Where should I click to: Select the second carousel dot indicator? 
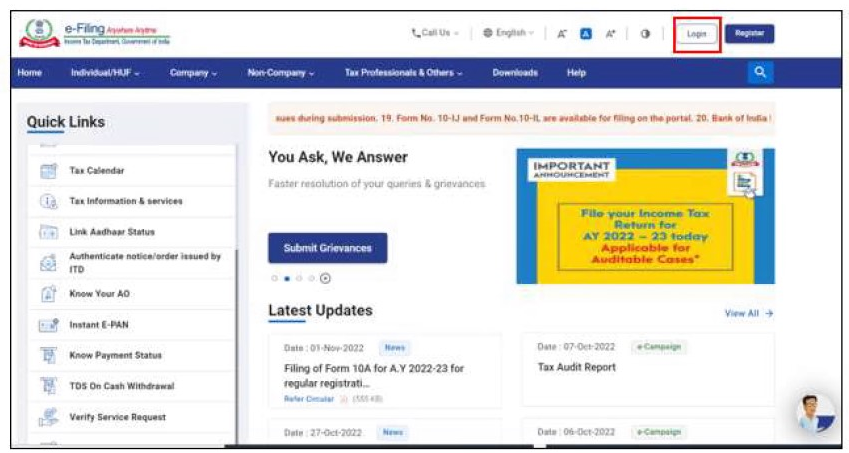[287, 279]
